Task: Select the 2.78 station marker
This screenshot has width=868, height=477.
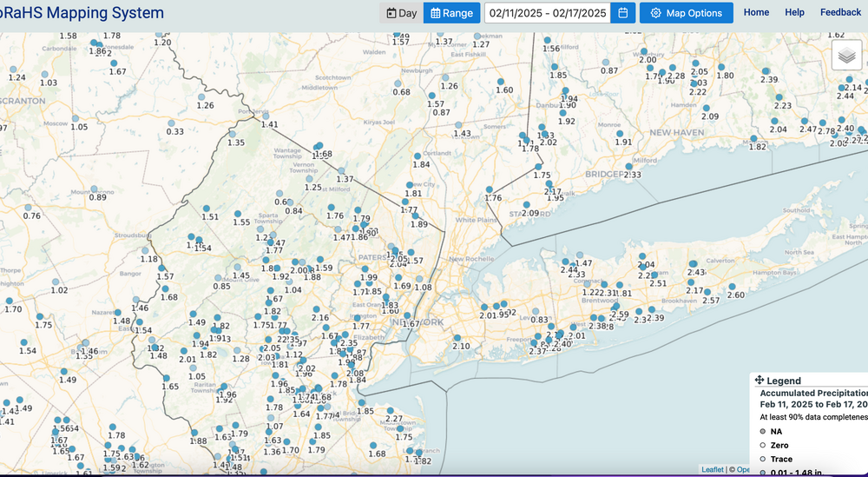Action: (823, 123)
